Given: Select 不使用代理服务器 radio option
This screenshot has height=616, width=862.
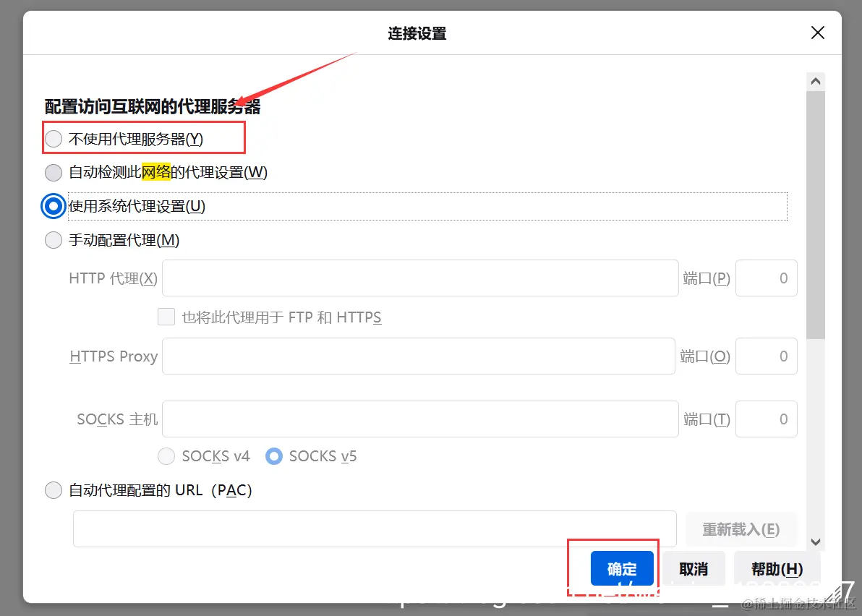Looking at the screenshot, I should (53, 138).
